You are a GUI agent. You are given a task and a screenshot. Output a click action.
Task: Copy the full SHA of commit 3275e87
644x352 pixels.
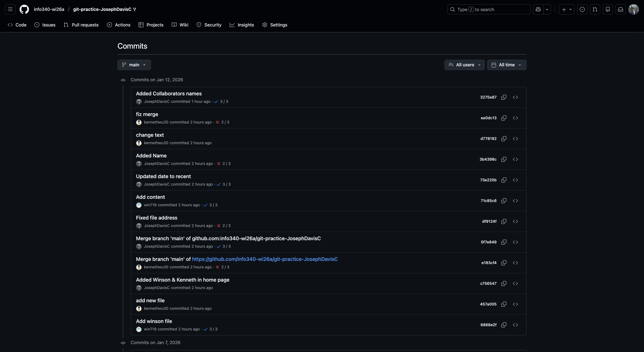(x=504, y=97)
